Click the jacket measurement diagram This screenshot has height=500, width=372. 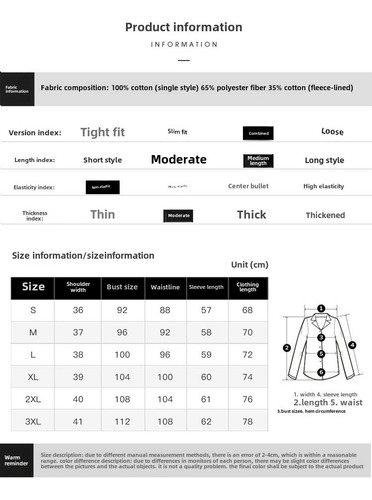(x=321, y=343)
